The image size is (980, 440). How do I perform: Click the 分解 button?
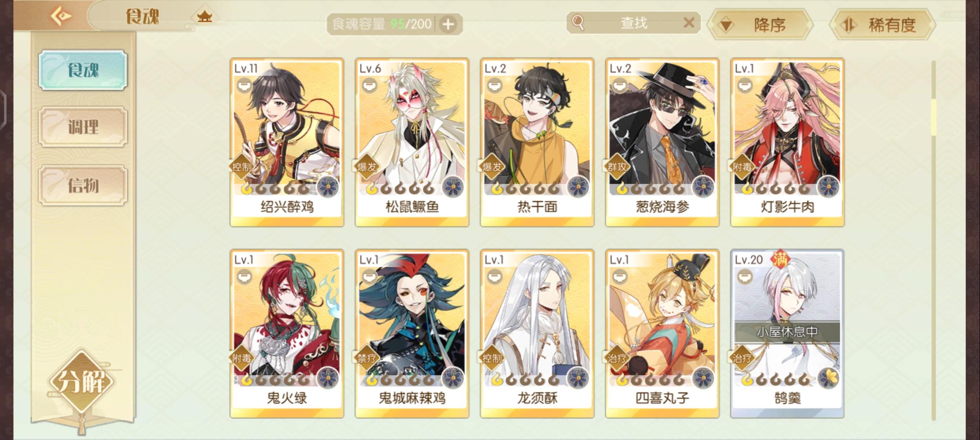[82, 382]
